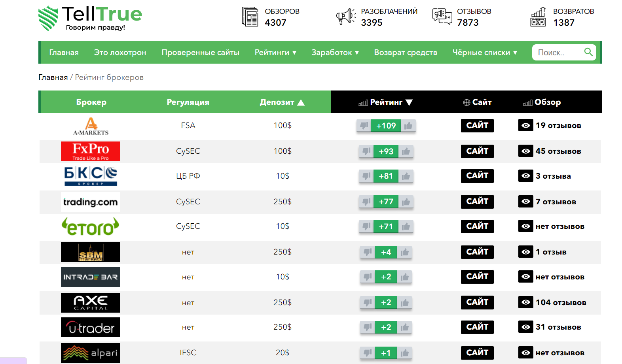Open the 104 отзывов link
This screenshot has height=364, width=622.
(x=561, y=303)
